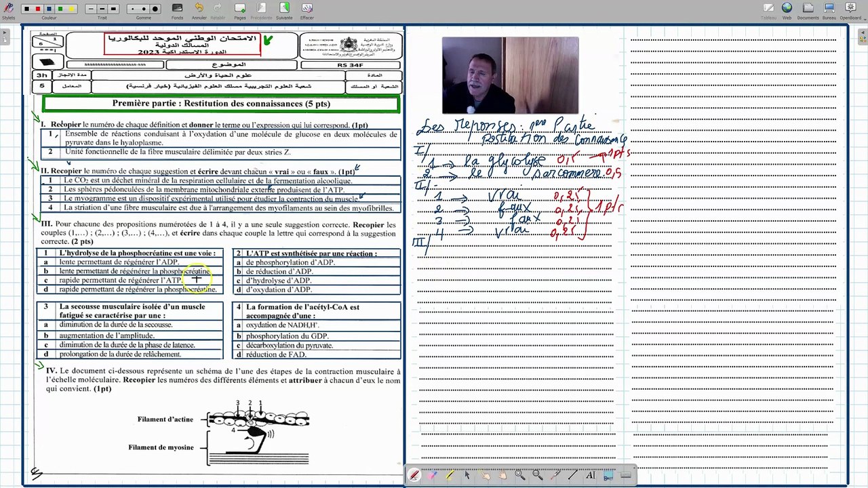The image size is (868, 488).
Task: Undo last action with Annuler
Action: click(x=199, y=11)
